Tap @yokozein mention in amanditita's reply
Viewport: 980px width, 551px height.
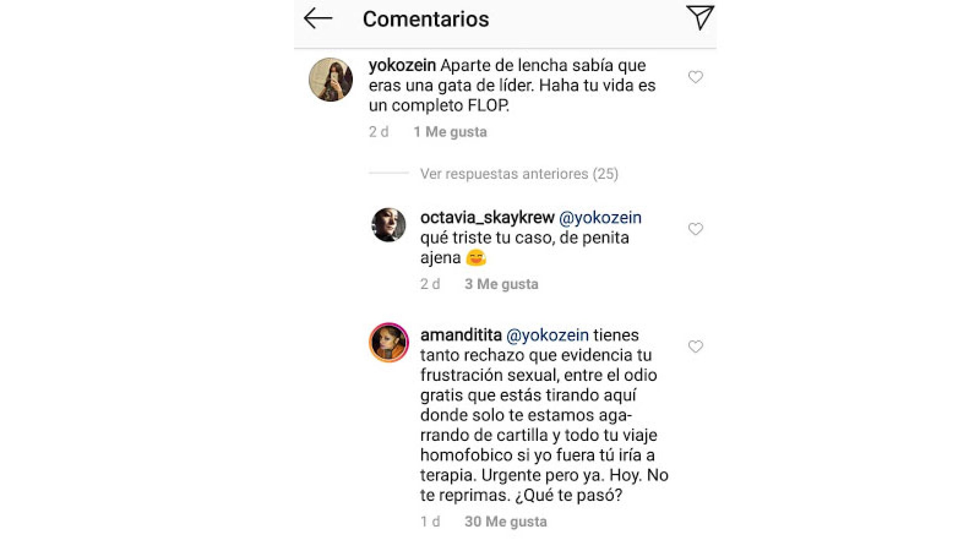(x=547, y=335)
